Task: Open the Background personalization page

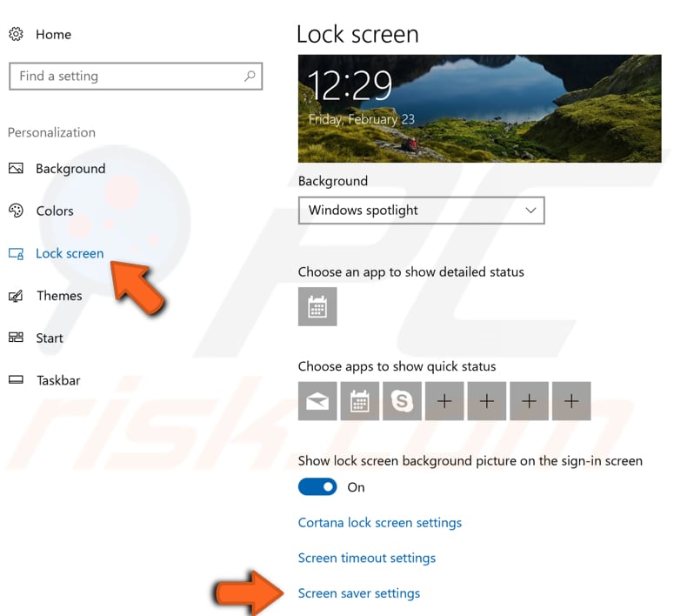Action: [x=70, y=169]
